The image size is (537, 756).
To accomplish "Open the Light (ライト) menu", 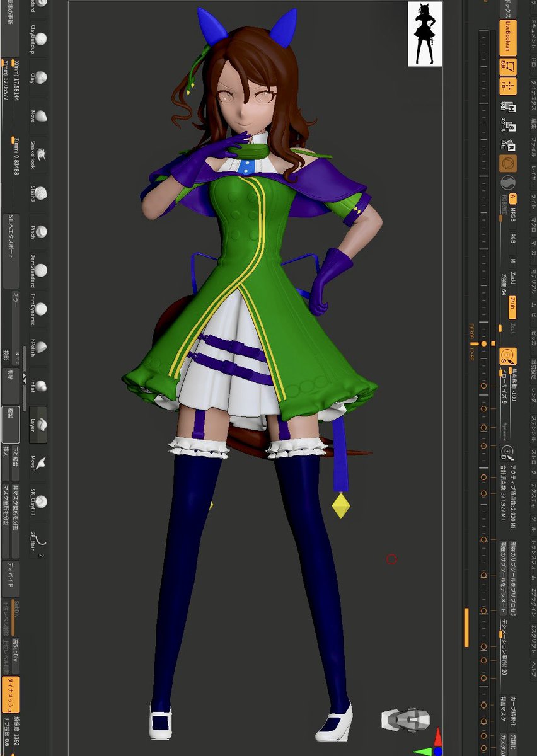I will tap(533, 201).
